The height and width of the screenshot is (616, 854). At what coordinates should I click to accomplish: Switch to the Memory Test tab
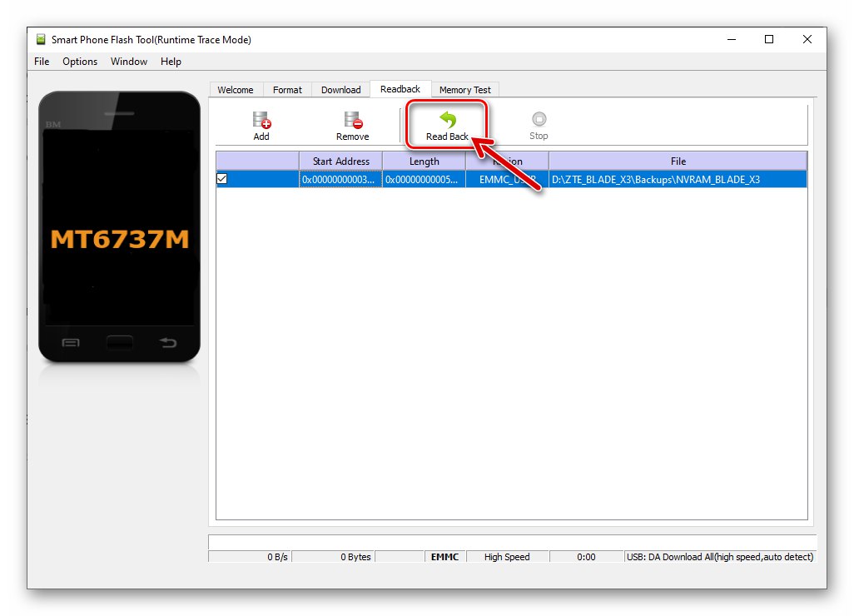[465, 90]
